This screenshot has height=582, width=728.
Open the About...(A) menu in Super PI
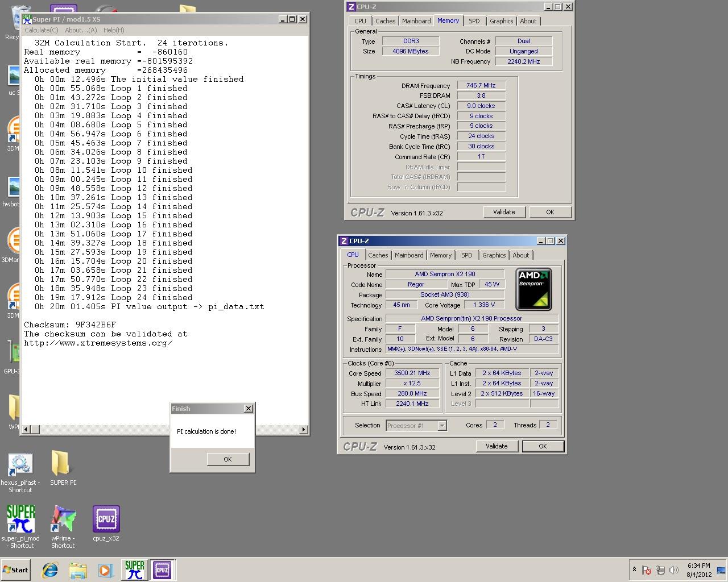[81, 30]
